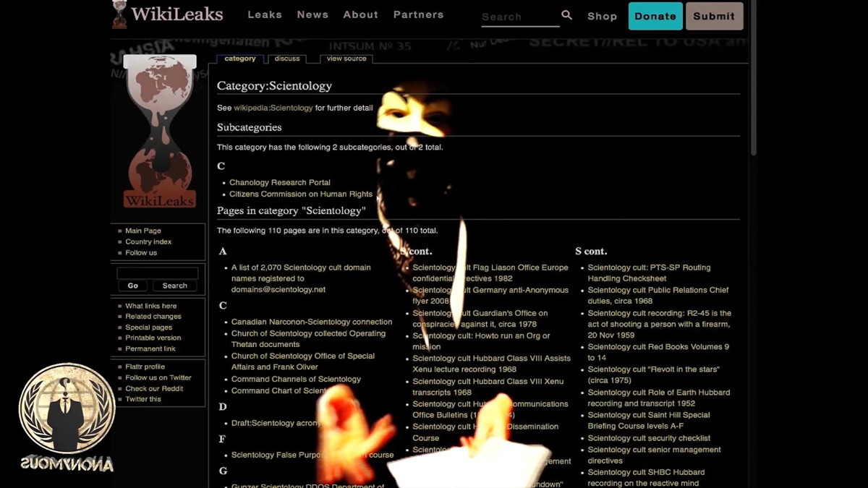Click the Twitter this link
868x488 pixels.
pos(143,399)
